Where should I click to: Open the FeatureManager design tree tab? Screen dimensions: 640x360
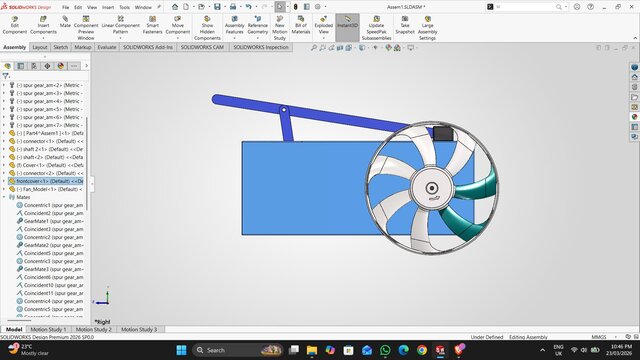(x=7, y=66)
